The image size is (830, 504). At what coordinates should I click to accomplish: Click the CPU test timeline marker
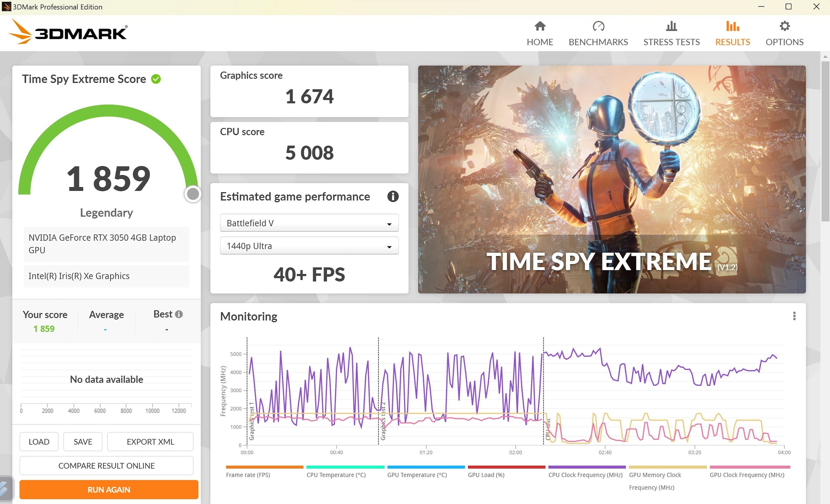[547, 429]
